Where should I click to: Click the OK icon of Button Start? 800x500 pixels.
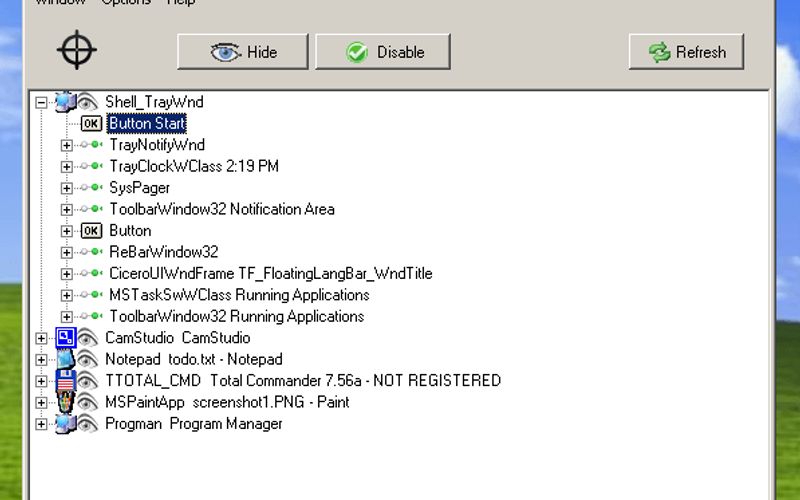(91, 123)
